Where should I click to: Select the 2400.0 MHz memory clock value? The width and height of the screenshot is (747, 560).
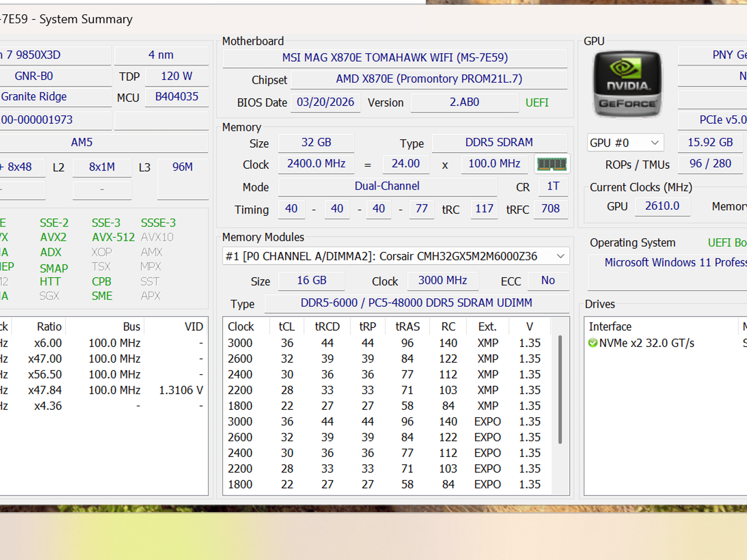[x=316, y=164]
